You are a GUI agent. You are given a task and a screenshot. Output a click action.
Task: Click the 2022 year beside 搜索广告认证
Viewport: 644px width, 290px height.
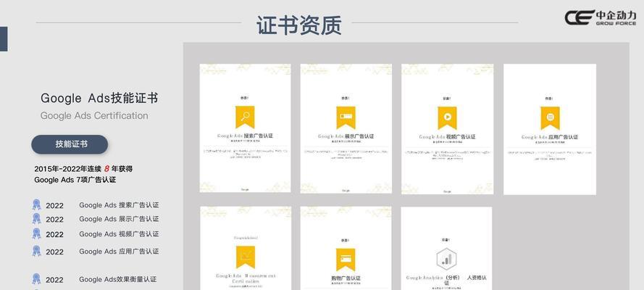click(x=54, y=206)
